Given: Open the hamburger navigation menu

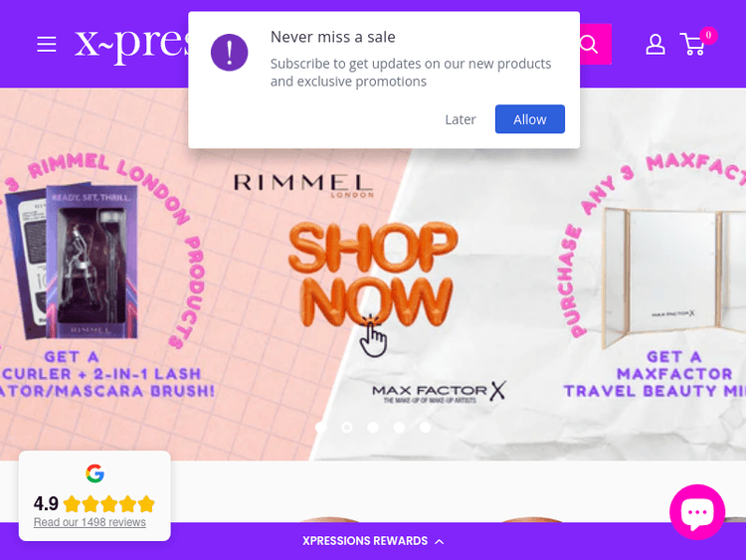Looking at the screenshot, I should pyautogui.click(x=47, y=44).
